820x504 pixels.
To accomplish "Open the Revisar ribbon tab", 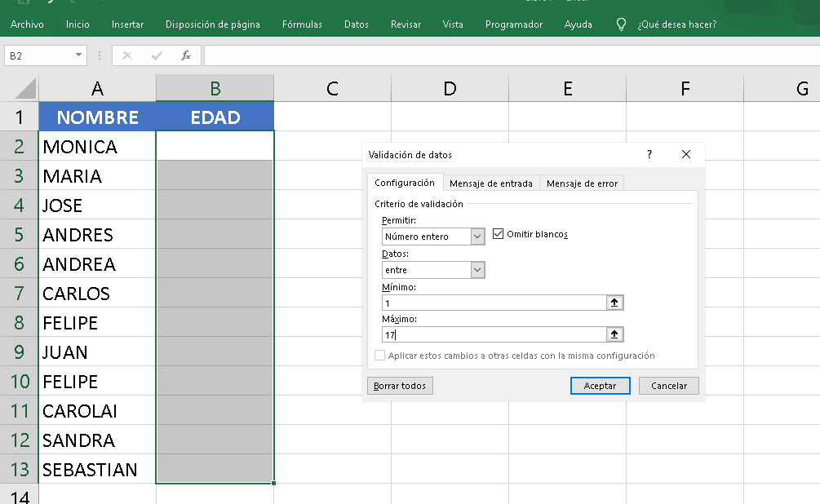I will 406,24.
